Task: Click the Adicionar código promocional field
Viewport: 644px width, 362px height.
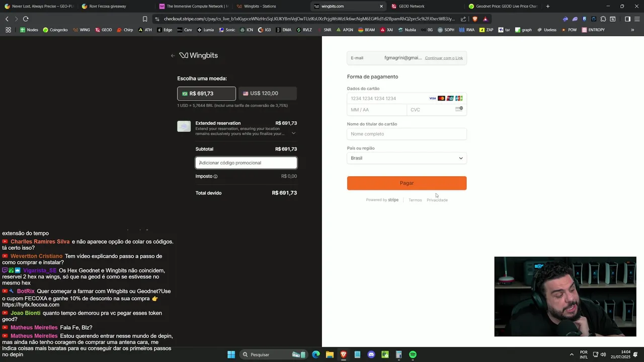Action: point(246,163)
